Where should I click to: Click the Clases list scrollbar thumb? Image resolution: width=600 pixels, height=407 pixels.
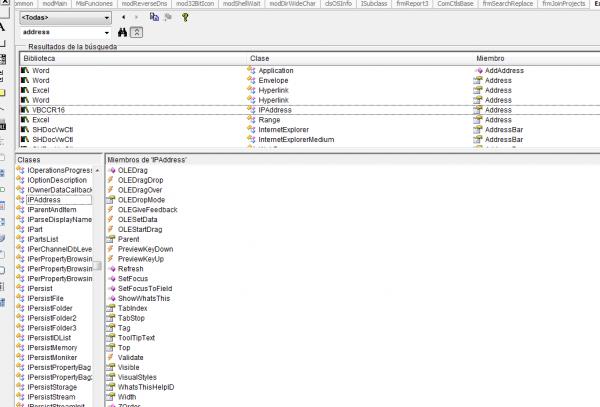(x=98, y=266)
